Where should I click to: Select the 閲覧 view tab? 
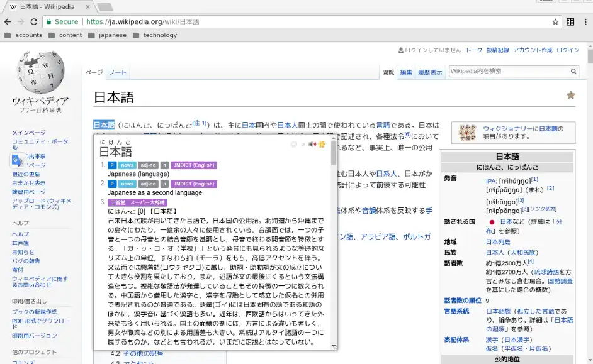point(388,72)
